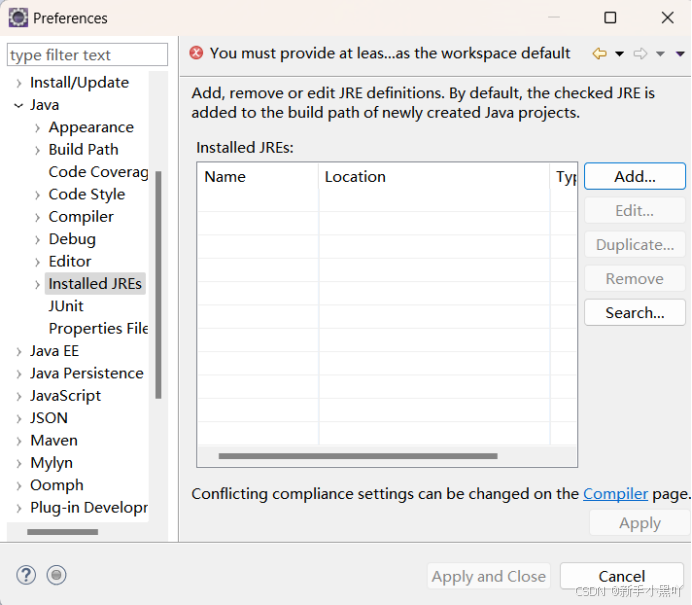
Task: Click the Add... button
Action: click(x=635, y=177)
